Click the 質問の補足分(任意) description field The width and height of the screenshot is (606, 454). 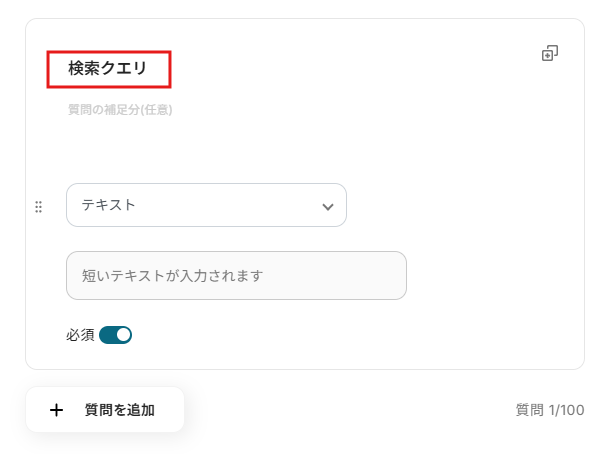click(x=120, y=110)
